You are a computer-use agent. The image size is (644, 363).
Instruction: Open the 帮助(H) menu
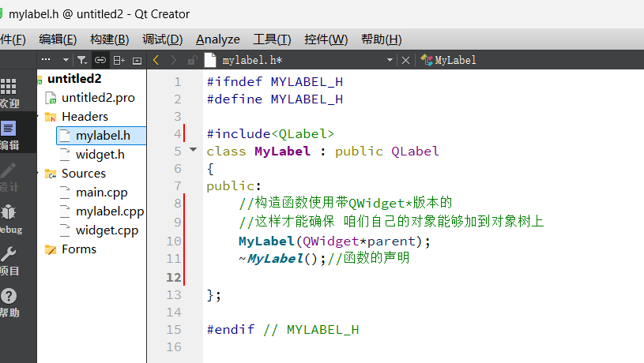[x=381, y=39]
